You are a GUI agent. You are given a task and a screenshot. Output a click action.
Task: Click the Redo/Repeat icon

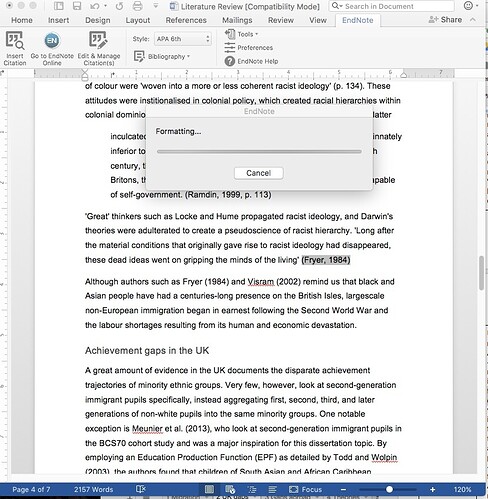pos(119,6)
